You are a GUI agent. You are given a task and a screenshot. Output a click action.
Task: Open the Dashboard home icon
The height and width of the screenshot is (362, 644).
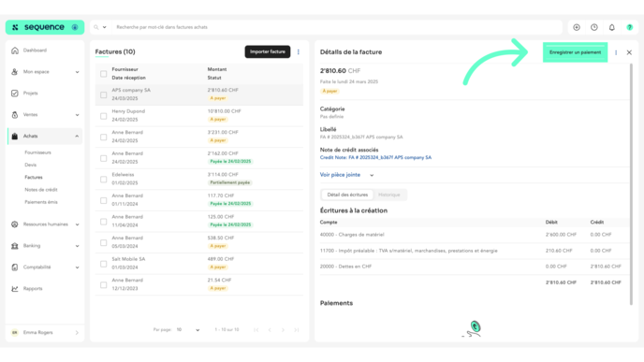tap(15, 51)
